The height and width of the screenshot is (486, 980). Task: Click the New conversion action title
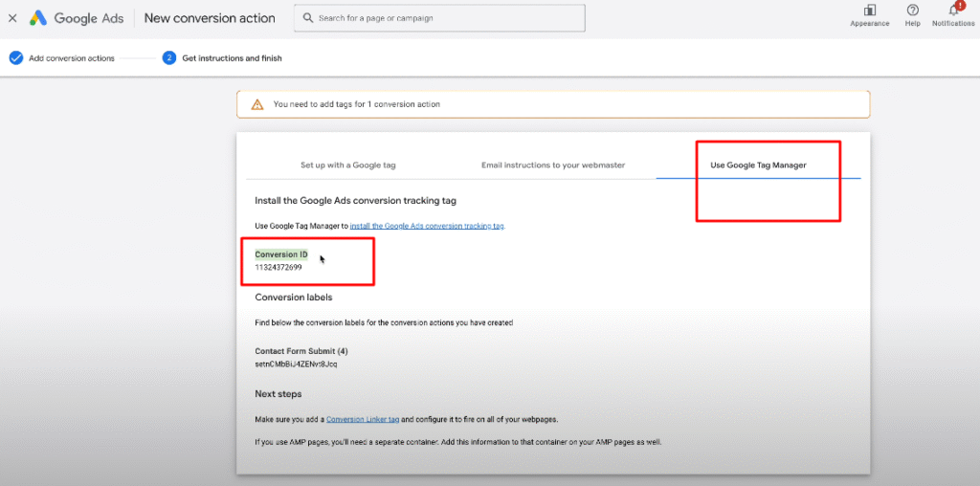pyautogui.click(x=210, y=18)
